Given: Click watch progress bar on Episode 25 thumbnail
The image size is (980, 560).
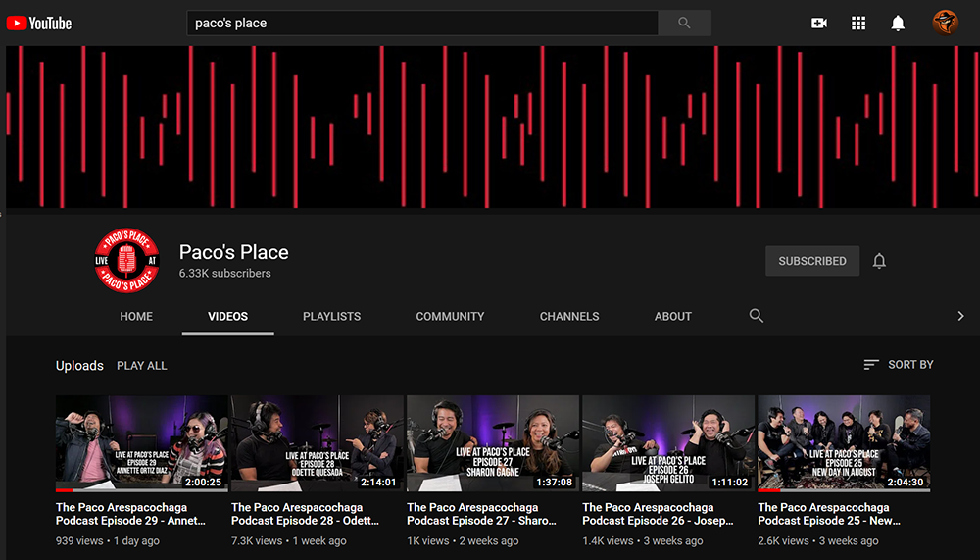Looking at the screenshot, I should point(845,490).
